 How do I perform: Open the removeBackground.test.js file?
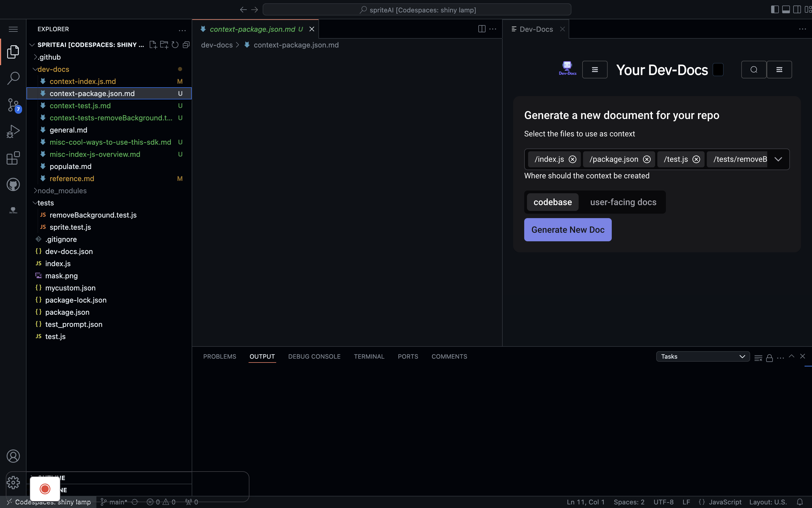pyautogui.click(x=93, y=215)
